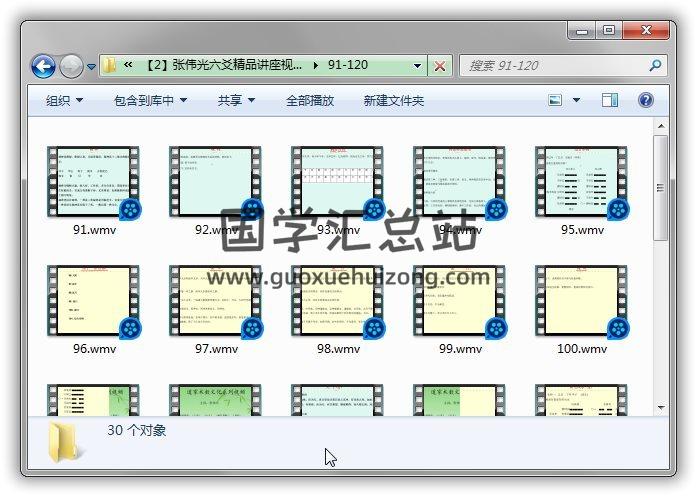The image size is (697, 497).
Task: Select the 99.wmv video thumbnail
Action: point(459,301)
